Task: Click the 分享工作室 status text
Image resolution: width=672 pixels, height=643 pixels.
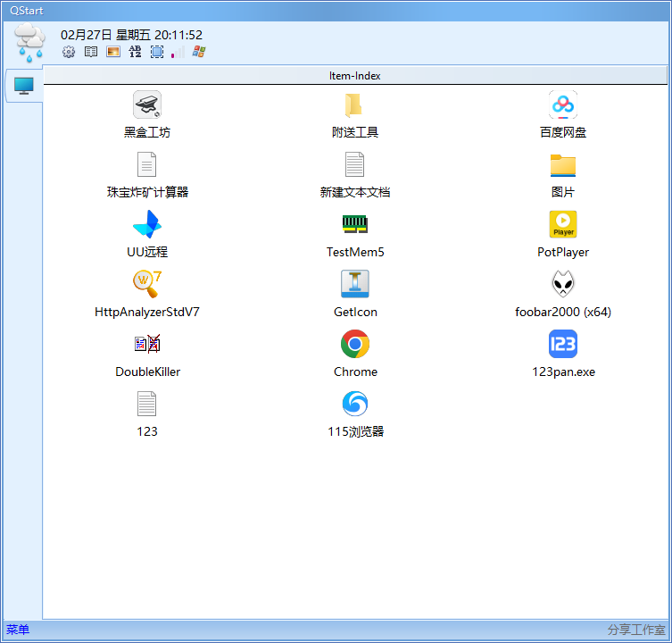Action: pyautogui.click(x=636, y=630)
